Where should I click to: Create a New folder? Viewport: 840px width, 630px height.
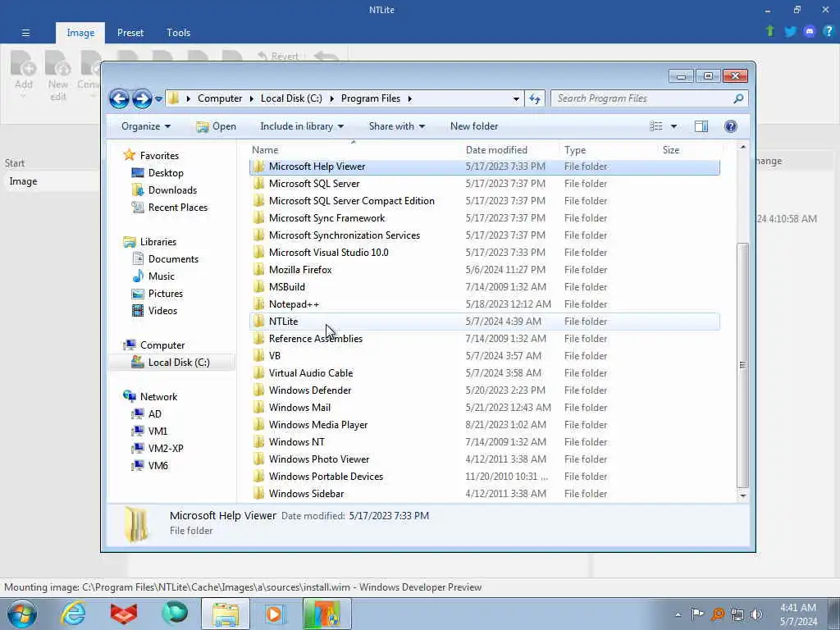tap(474, 126)
